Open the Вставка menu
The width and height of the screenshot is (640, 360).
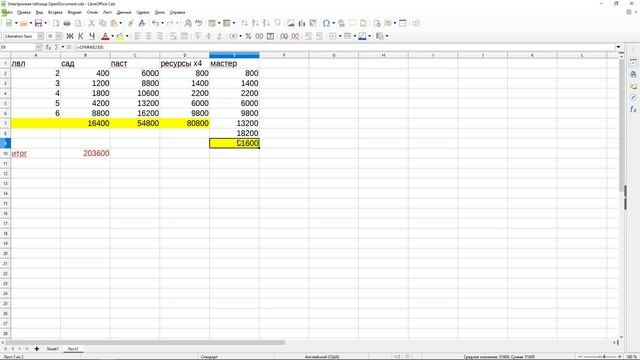(x=55, y=12)
